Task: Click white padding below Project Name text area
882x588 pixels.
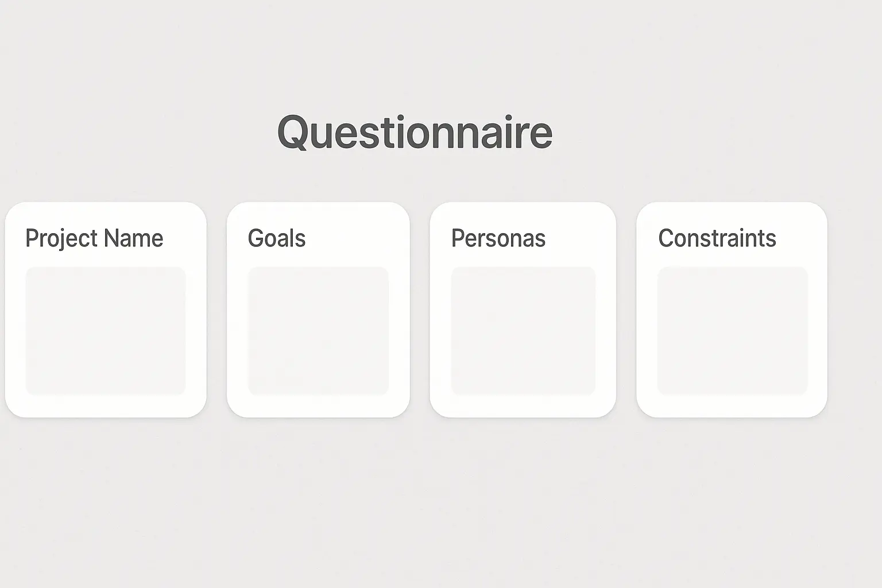Action: 106,407
